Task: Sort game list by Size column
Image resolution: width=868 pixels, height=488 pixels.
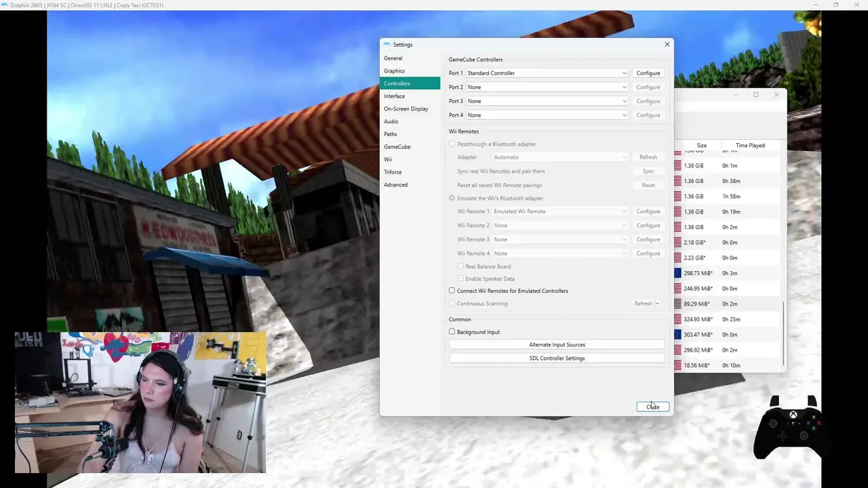Action: coord(701,146)
